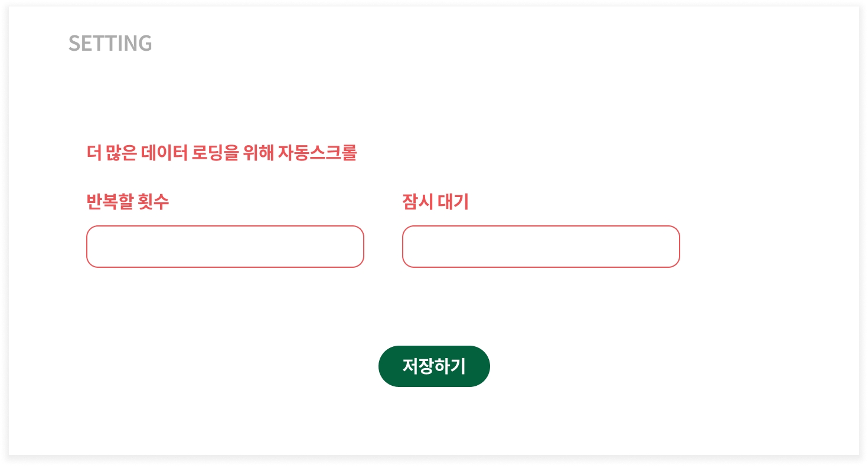Click the 저장하기 save button
868x466 pixels.
tap(434, 366)
